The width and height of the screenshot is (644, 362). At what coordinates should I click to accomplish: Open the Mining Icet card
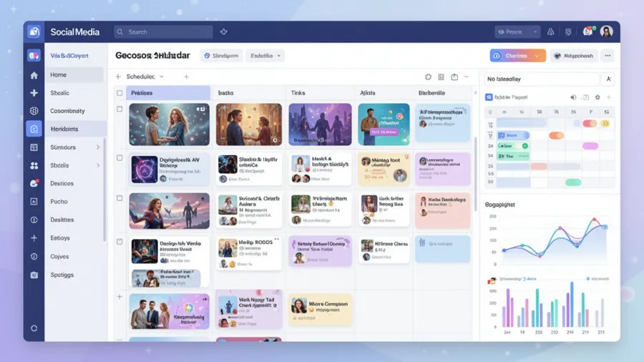[x=384, y=169]
